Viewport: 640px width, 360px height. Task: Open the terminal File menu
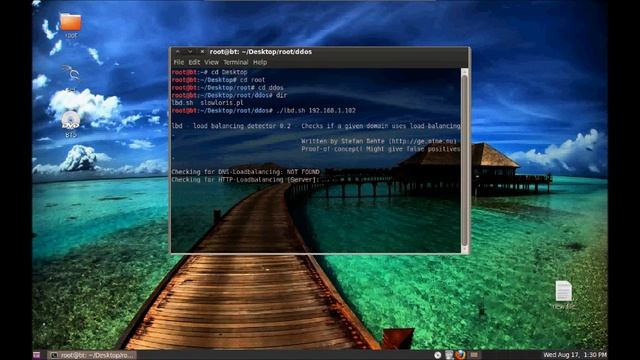point(179,62)
